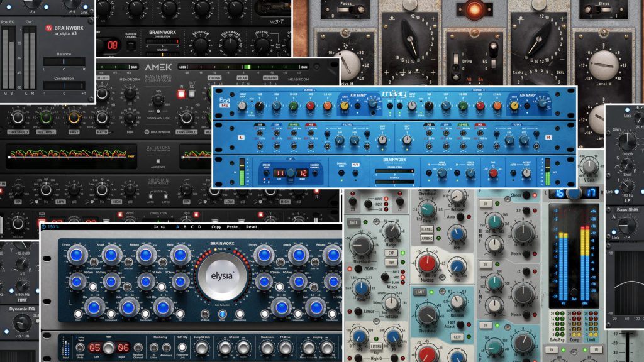Click Comp SC Link knob on elysia
Viewport: 644px width, 362px height.
(201, 348)
